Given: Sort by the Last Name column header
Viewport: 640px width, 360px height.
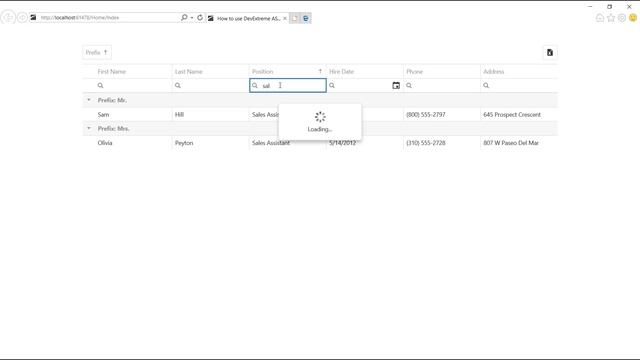Looking at the screenshot, I should tap(189, 71).
